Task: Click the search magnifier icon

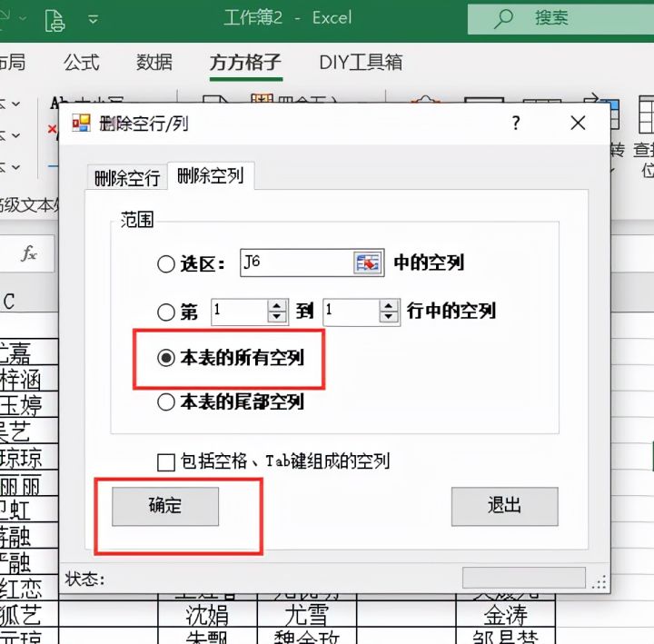Action: coord(503,19)
